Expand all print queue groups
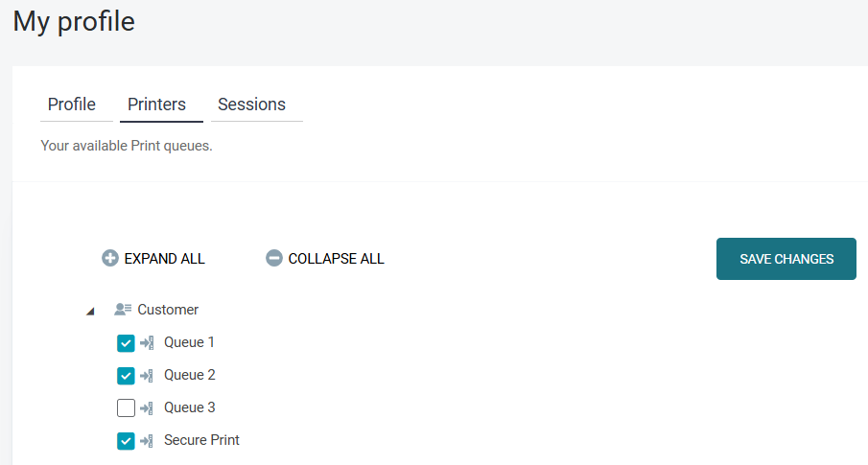Image resolution: width=868 pixels, height=465 pixels. (164, 259)
